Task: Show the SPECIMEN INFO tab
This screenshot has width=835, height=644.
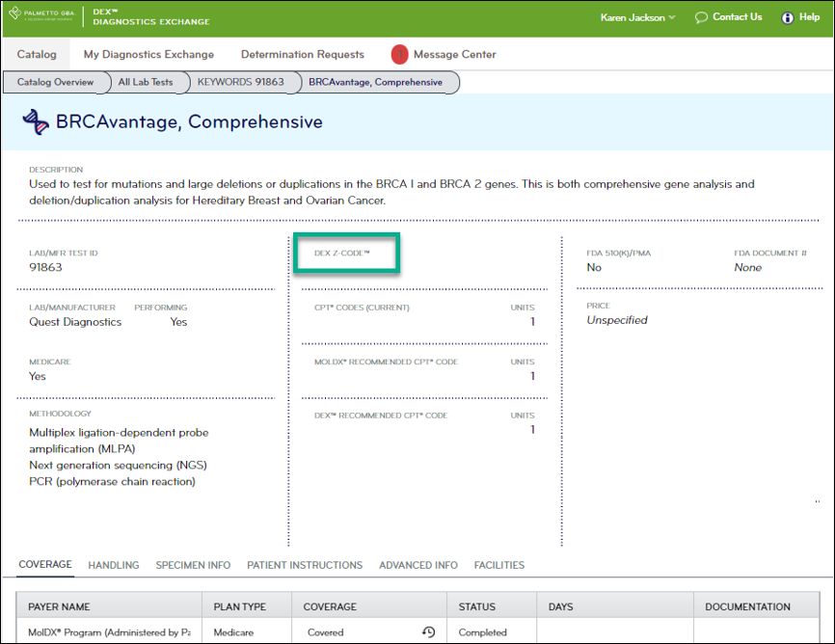Action: (193, 565)
